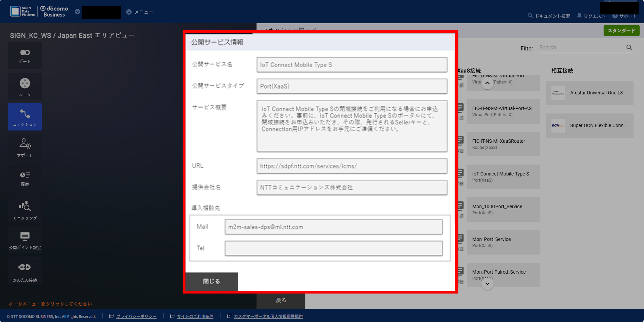This screenshot has width=644, height=322.
Task: Click the URL field
Action: click(x=352, y=166)
